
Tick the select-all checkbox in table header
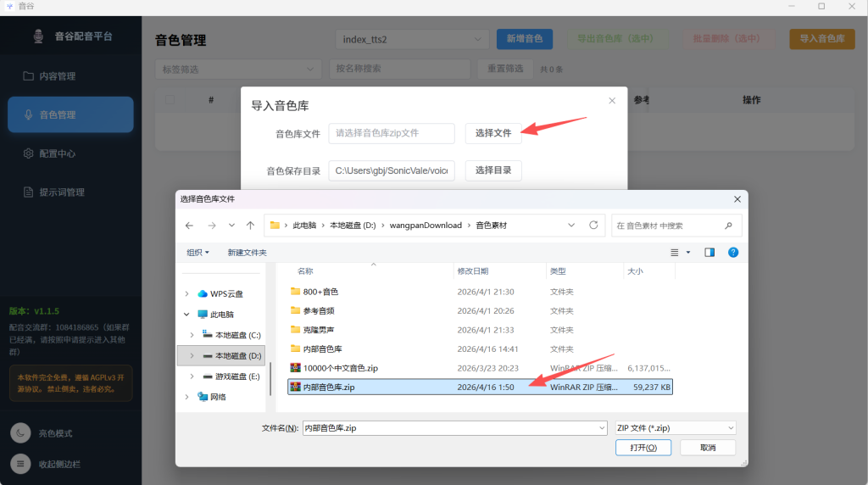(170, 100)
